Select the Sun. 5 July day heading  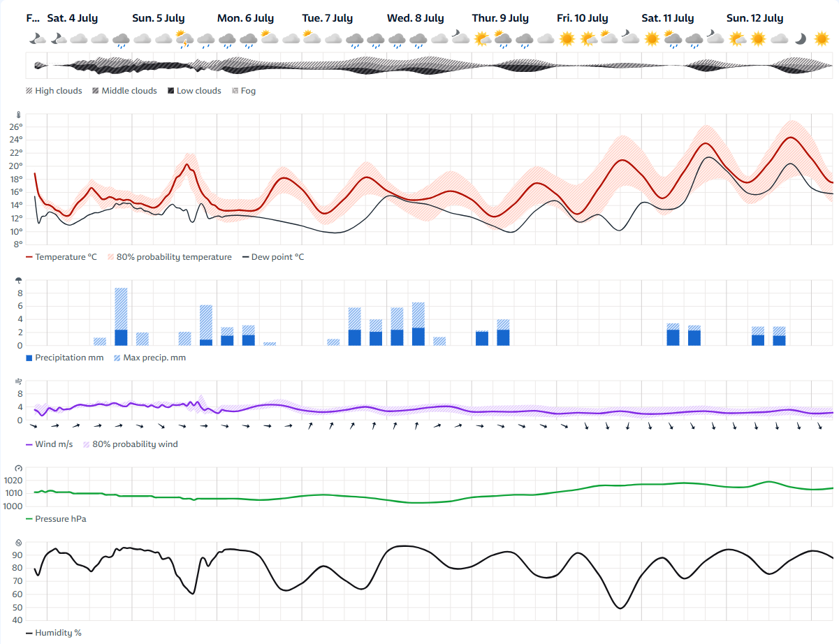[x=159, y=18]
